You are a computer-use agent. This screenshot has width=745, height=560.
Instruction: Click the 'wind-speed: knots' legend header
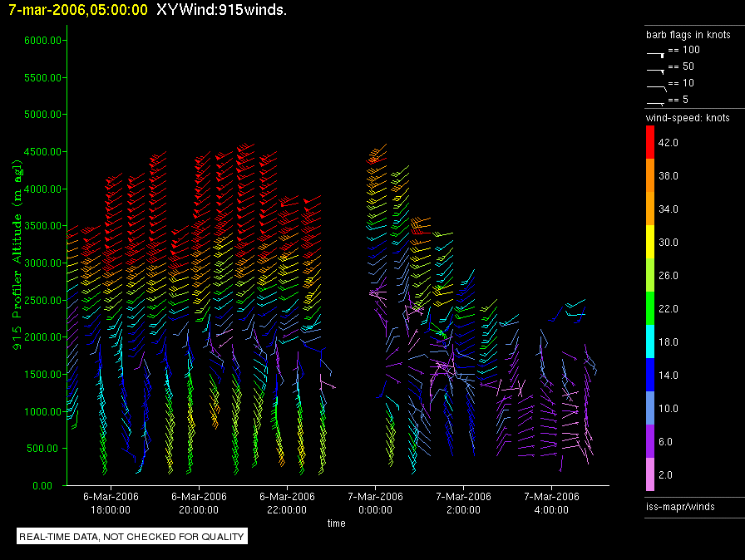688,118
